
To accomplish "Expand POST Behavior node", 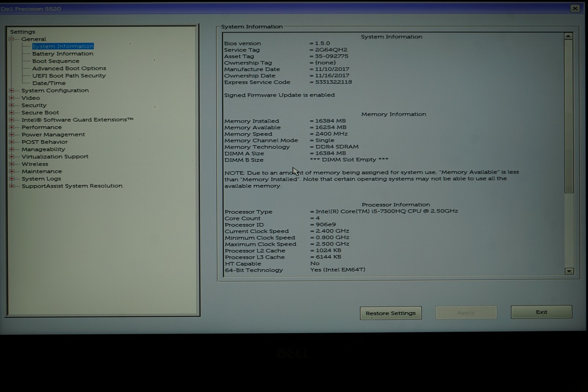I will point(11,142).
